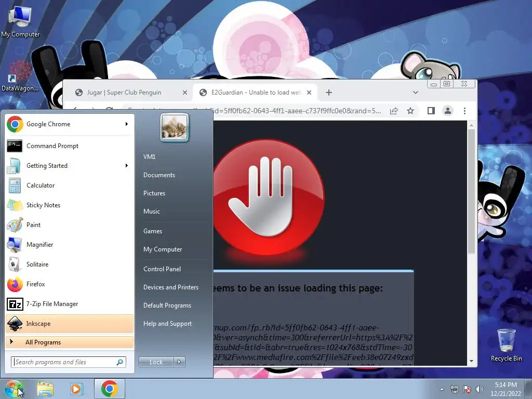Viewport: 532px width, 399px height.
Task: Toggle Chrome side panel
Action: pos(431,111)
